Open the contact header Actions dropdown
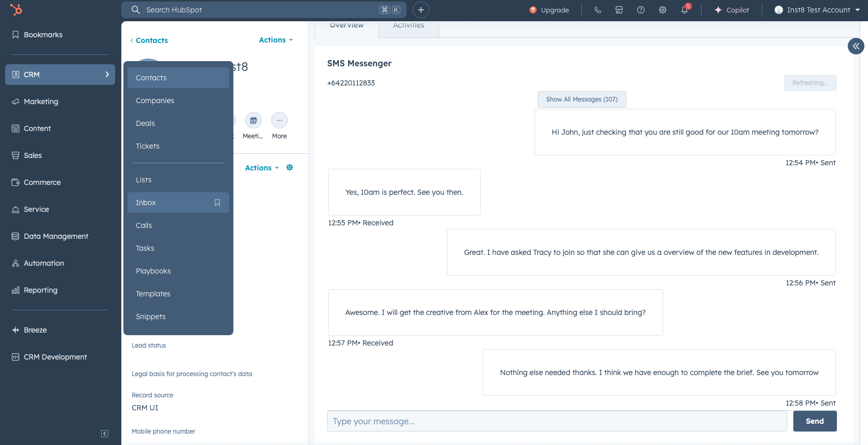The width and height of the screenshot is (868, 445). pos(276,40)
